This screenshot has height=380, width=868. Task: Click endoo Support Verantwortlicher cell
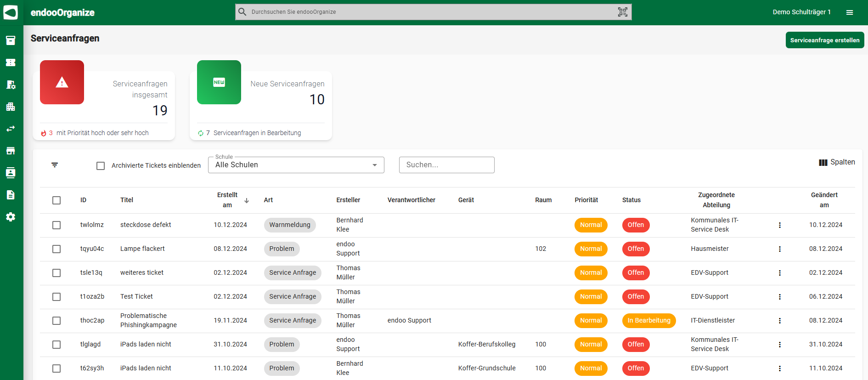pyautogui.click(x=409, y=320)
